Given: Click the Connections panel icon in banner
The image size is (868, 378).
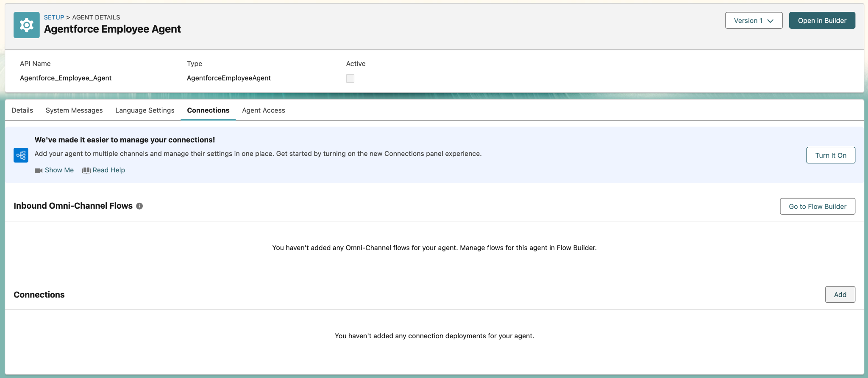Looking at the screenshot, I should [x=21, y=155].
